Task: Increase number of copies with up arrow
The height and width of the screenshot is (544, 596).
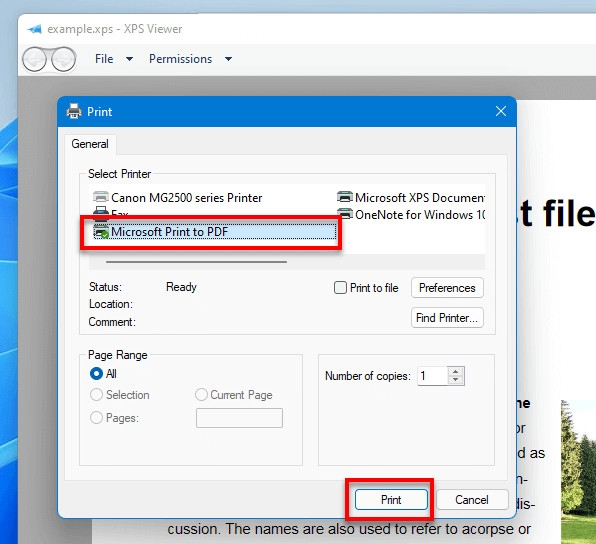Action: coord(456,371)
